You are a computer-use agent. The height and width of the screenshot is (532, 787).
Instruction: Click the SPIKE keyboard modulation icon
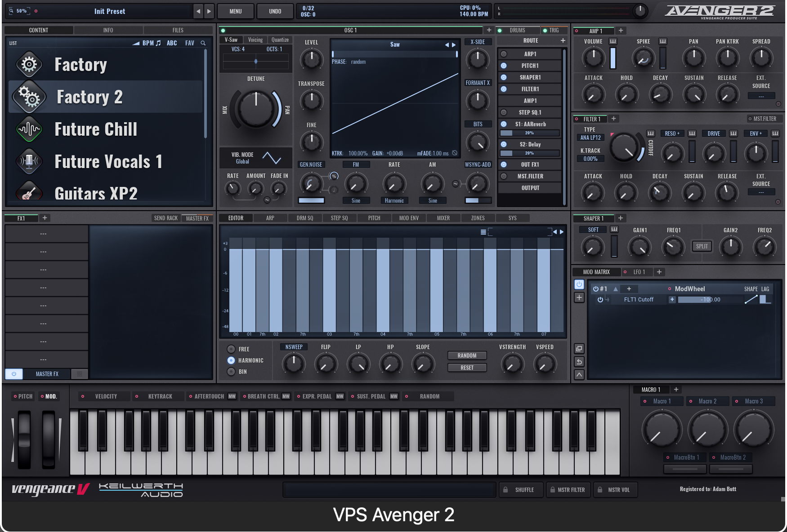pos(662,41)
